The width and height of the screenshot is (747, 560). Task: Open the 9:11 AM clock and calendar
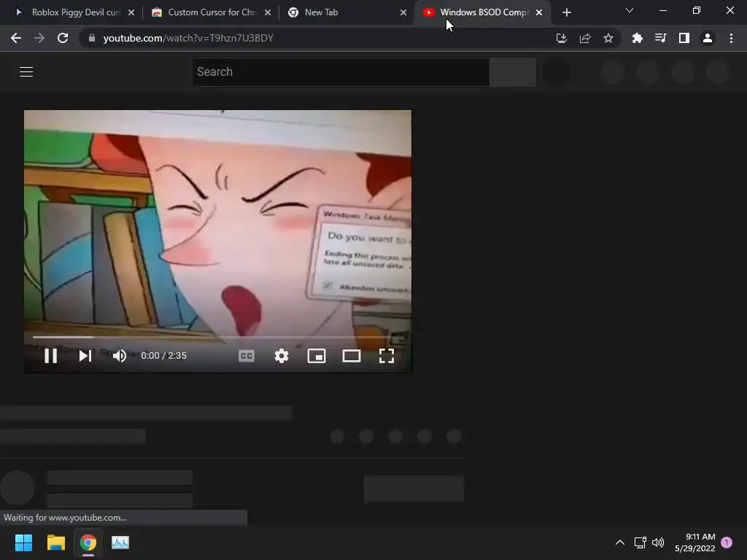(x=695, y=542)
